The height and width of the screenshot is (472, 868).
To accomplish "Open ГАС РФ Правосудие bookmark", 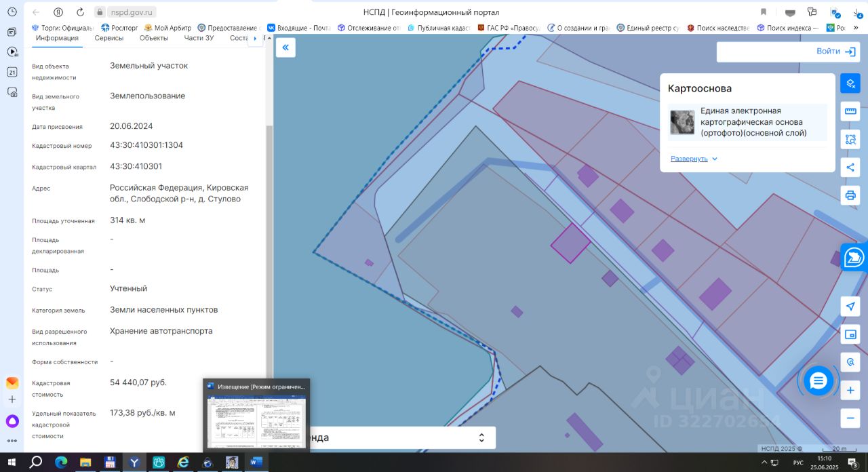I will [x=508, y=28].
